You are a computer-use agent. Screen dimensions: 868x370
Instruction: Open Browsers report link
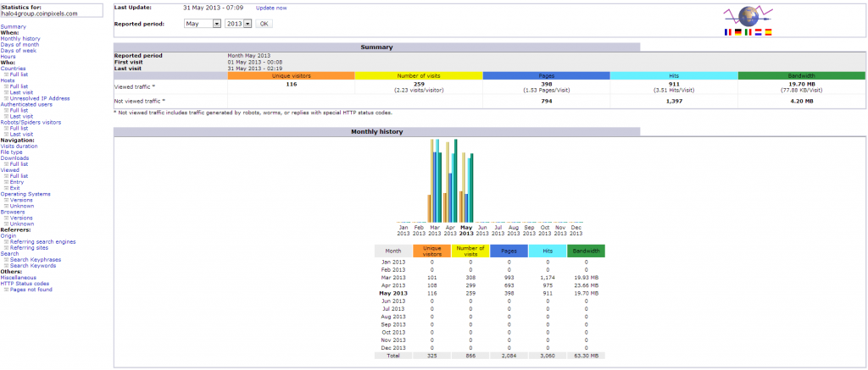tap(12, 212)
